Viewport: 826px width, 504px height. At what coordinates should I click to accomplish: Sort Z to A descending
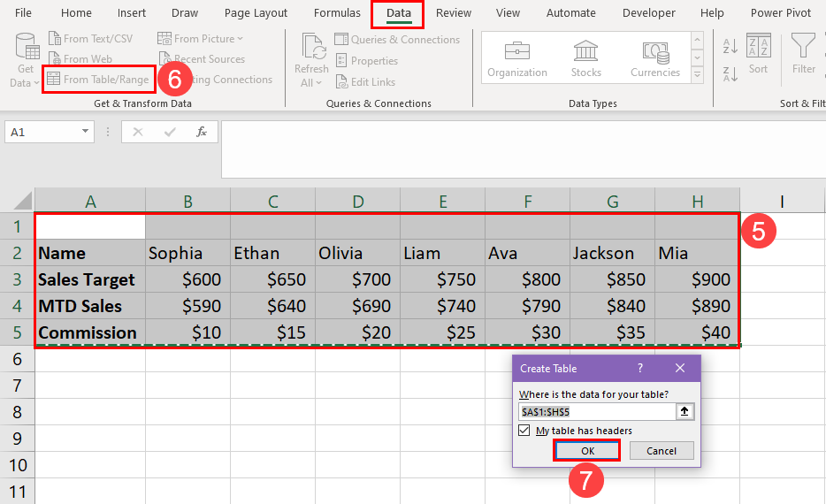pos(730,74)
